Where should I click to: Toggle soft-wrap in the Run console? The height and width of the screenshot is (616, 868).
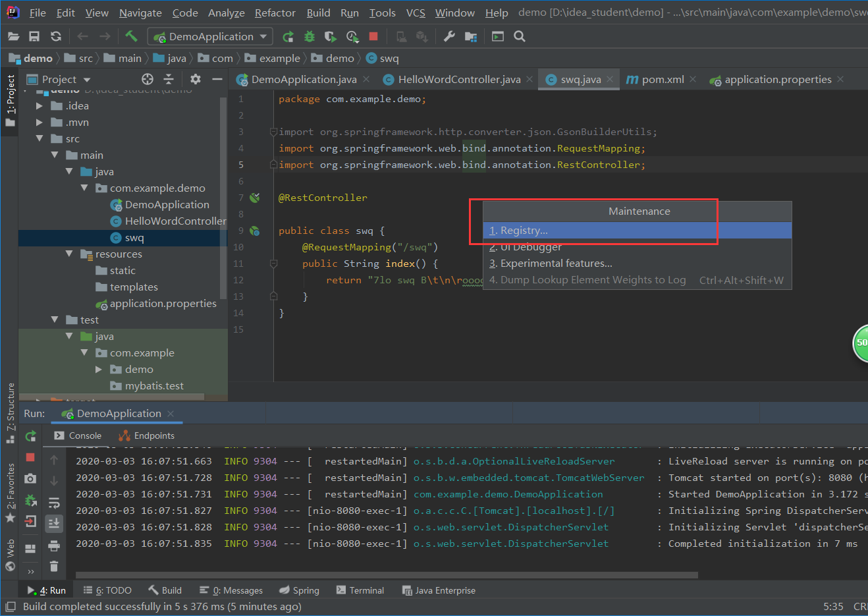[54, 503]
